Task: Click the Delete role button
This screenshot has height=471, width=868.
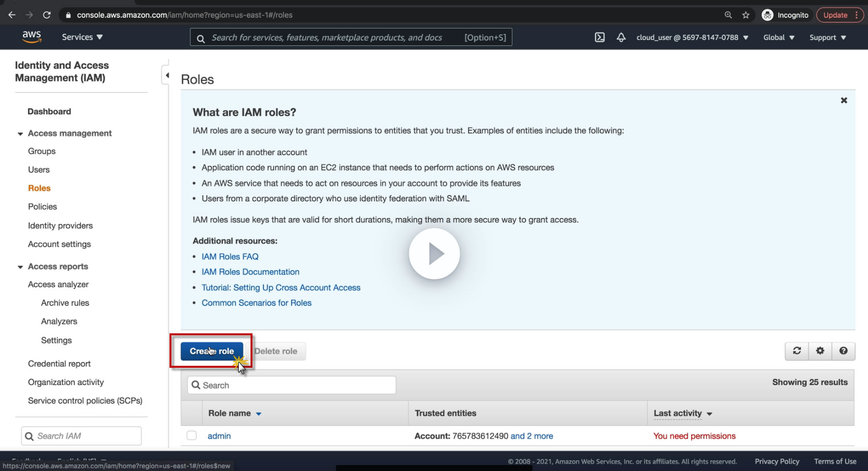Action: point(276,351)
